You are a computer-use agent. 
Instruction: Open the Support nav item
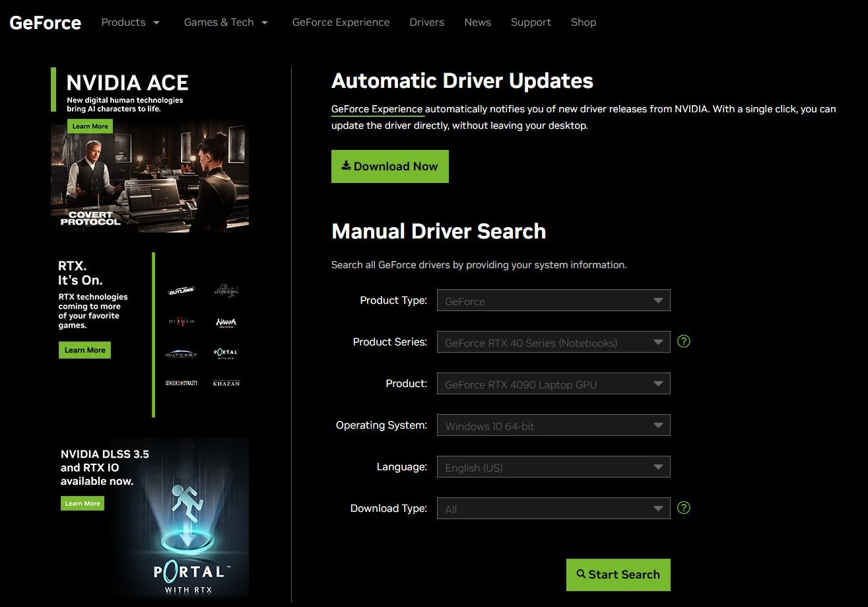[x=531, y=22]
